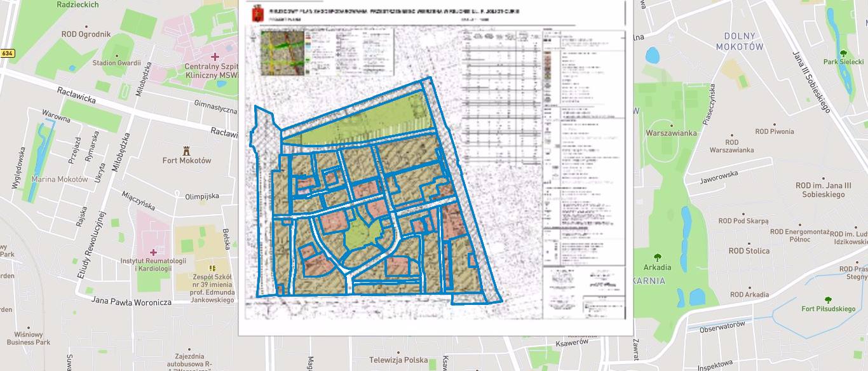Select the 'ROD Pod Skarpą' label
This screenshot has width=868, height=371.
743,221
